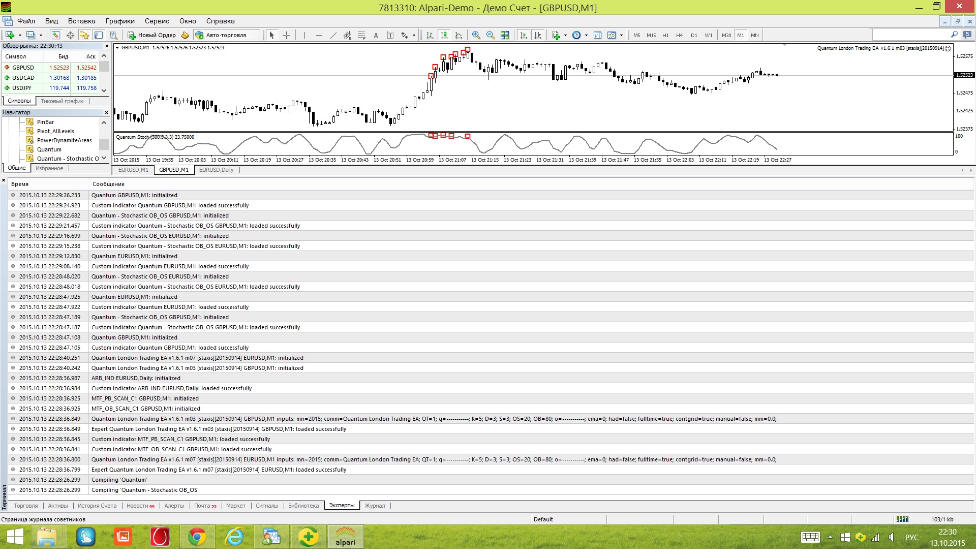Open the indicators list icon
This screenshot has height=560, width=977.
tap(556, 35)
